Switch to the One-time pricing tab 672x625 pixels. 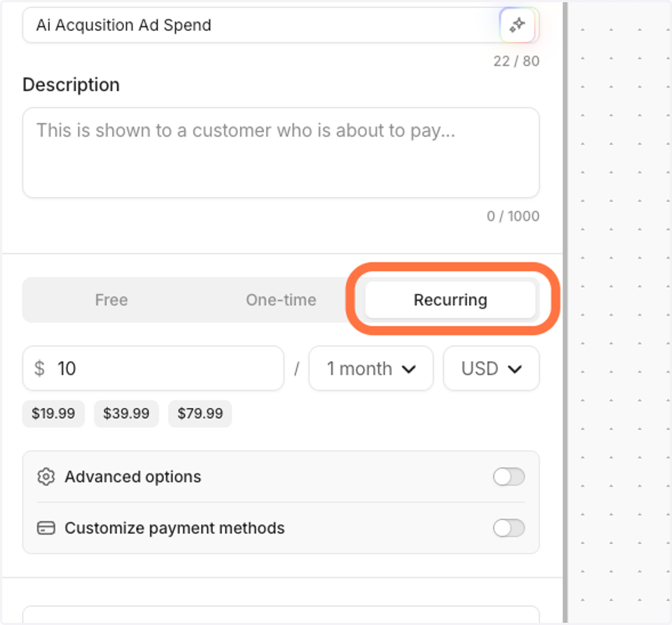coord(281,300)
